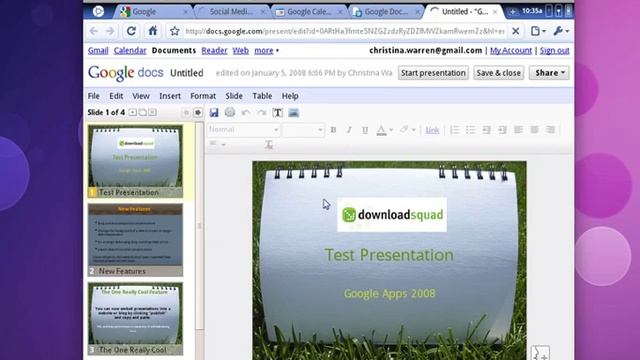The image size is (640, 360).
Task: Insert a bulleted list
Action: tap(470, 130)
